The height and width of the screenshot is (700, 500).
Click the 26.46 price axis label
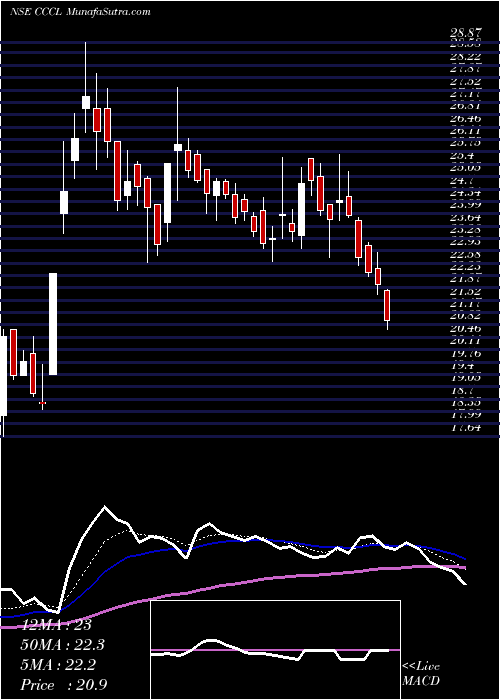click(467, 119)
